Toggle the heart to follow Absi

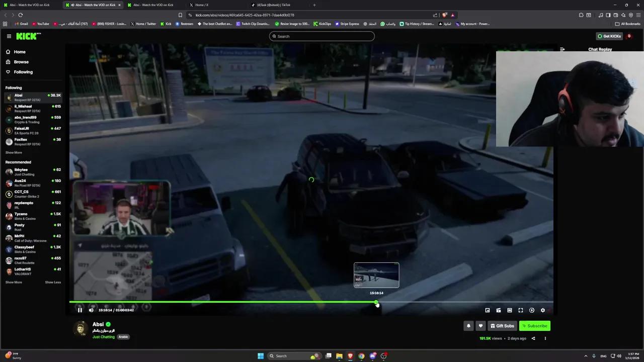480,326
